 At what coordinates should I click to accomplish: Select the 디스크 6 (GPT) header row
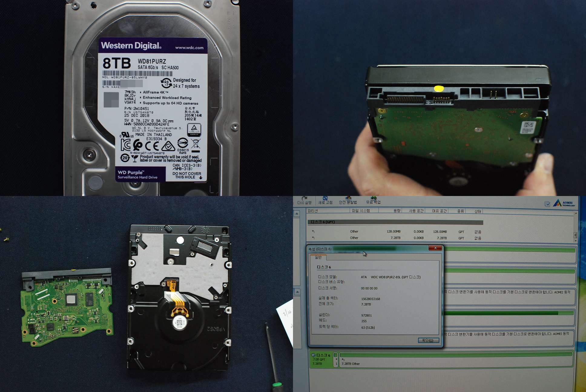pyautogui.click(x=395, y=222)
